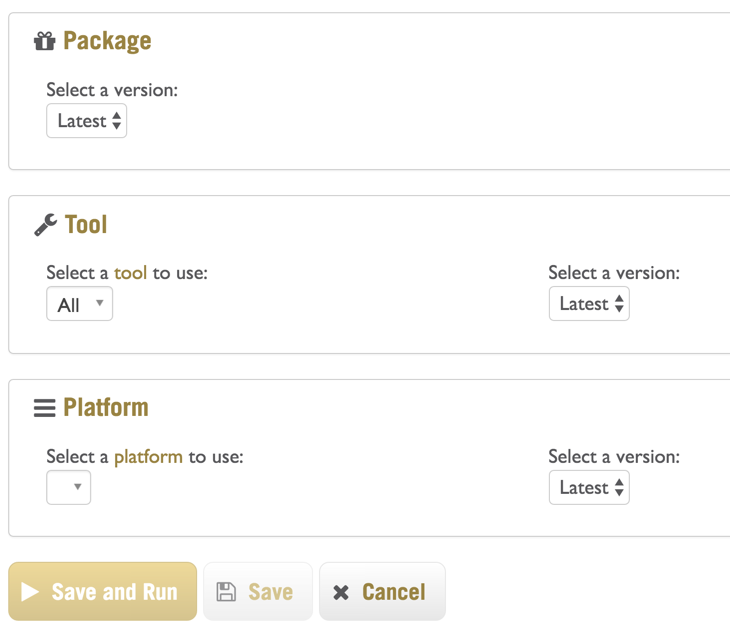Follow the 'tool' link in Select a tool
This screenshot has width=730, height=634.
(130, 273)
